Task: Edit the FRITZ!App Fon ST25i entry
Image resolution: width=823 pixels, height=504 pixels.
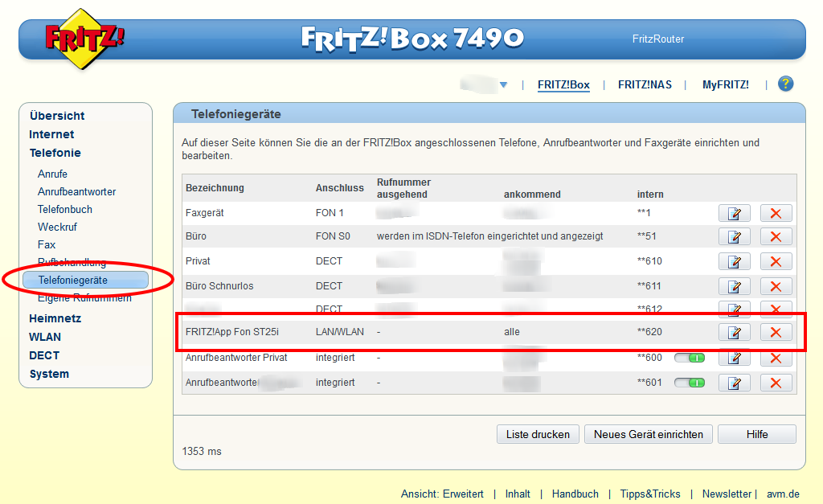Action: (735, 332)
